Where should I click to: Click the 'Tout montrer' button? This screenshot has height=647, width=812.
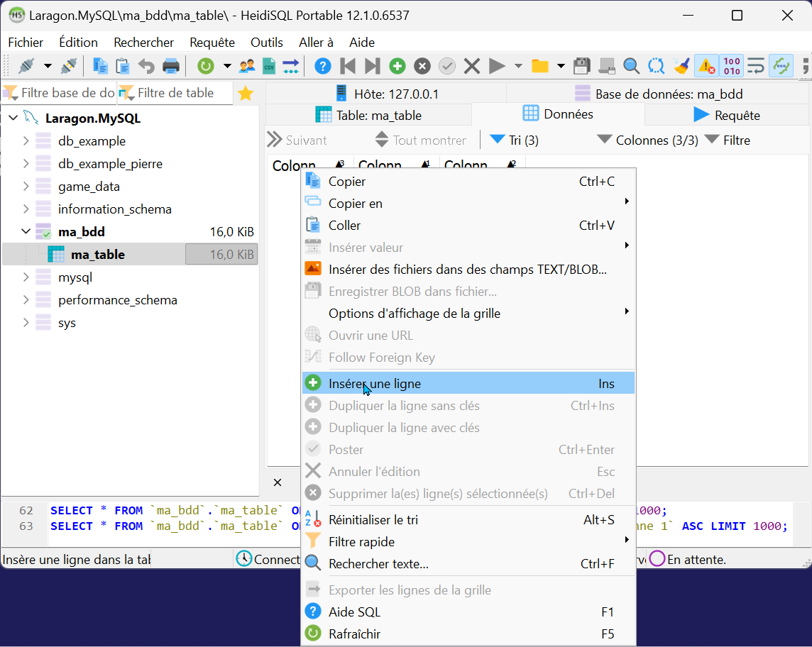(x=421, y=140)
